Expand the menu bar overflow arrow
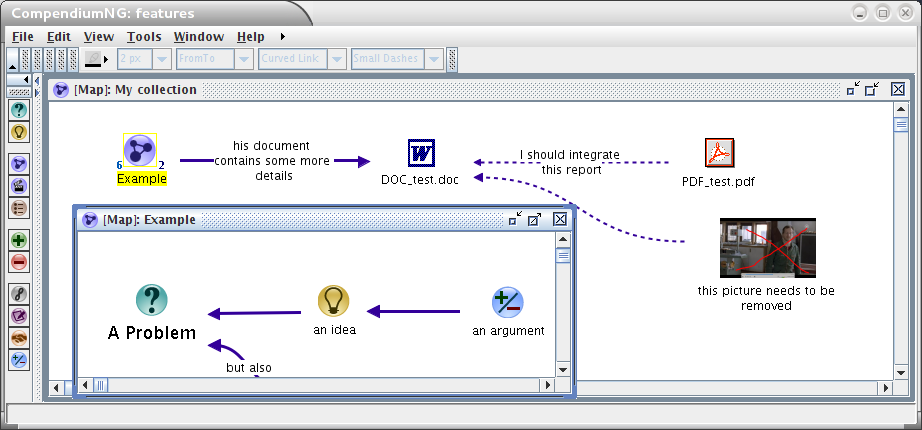 pyautogui.click(x=283, y=36)
